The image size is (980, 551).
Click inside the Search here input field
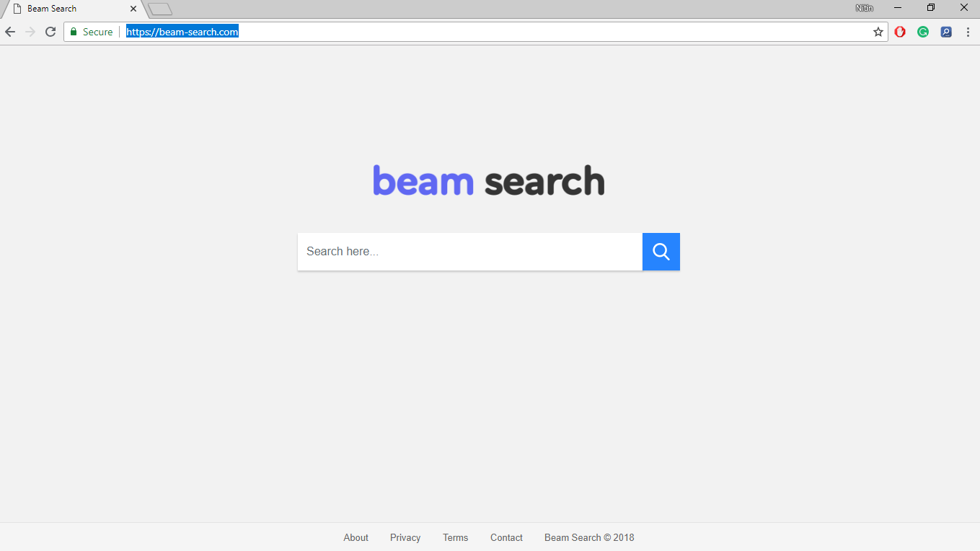pyautogui.click(x=469, y=251)
